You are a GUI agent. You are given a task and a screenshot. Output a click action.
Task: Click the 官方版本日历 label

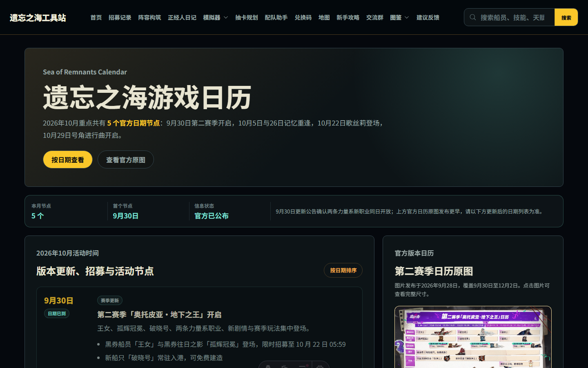[414, 253]
